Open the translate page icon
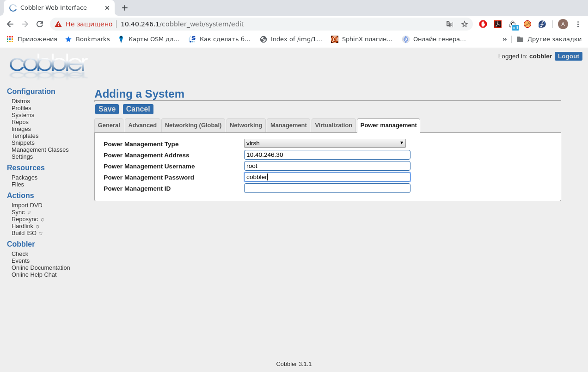Viewport: 588px width, 372px height. click(449, 24)
